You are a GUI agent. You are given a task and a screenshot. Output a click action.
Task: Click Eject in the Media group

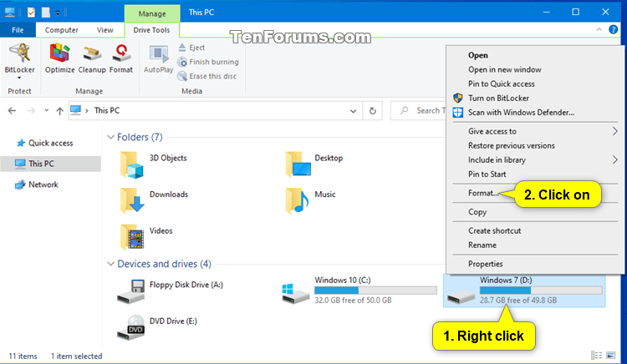point(191,48)
